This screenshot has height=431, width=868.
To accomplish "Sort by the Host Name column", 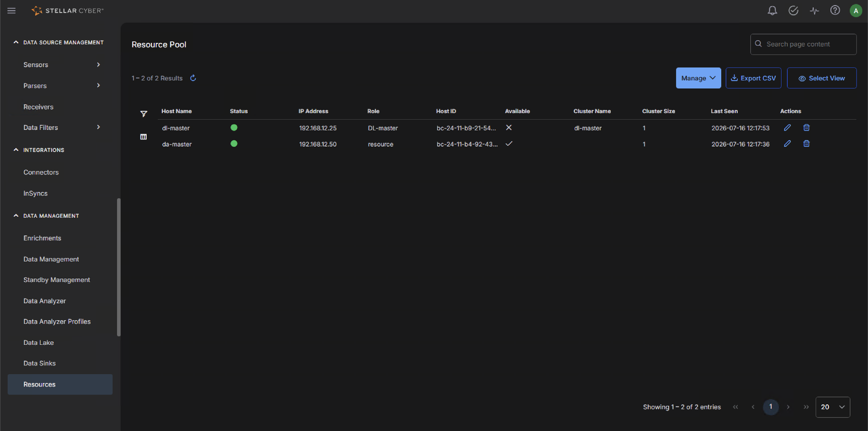I will click(x=176, y=111).
